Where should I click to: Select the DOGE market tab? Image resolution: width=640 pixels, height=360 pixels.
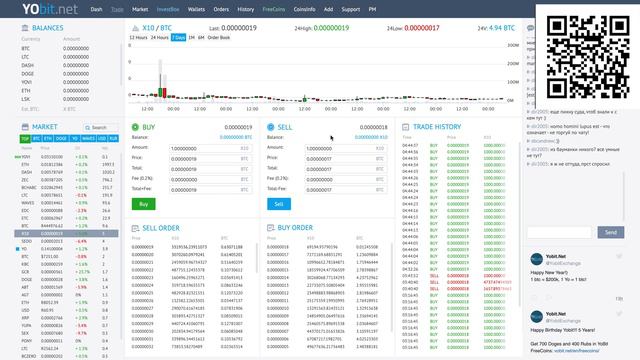pyautogui.click(x=61, y=139)
